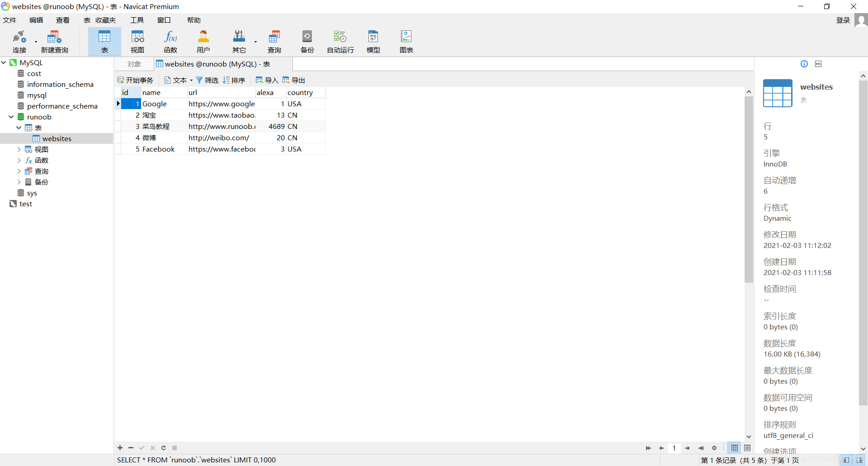Click the user avatar icon beside 登录

click(x=861, y=20)
